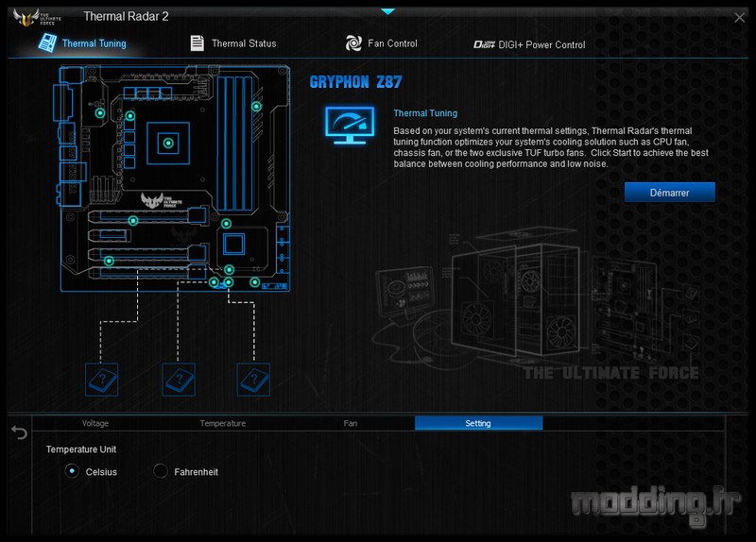Open the DIGI+ Power Control tab
Image resolution: width=756 pixels, height=542 pixels.
tap(529, 44)
